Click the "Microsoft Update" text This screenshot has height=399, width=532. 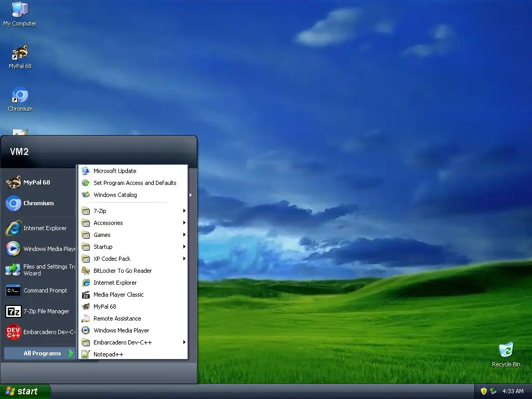pyautogui.click(x=115, y=171)
